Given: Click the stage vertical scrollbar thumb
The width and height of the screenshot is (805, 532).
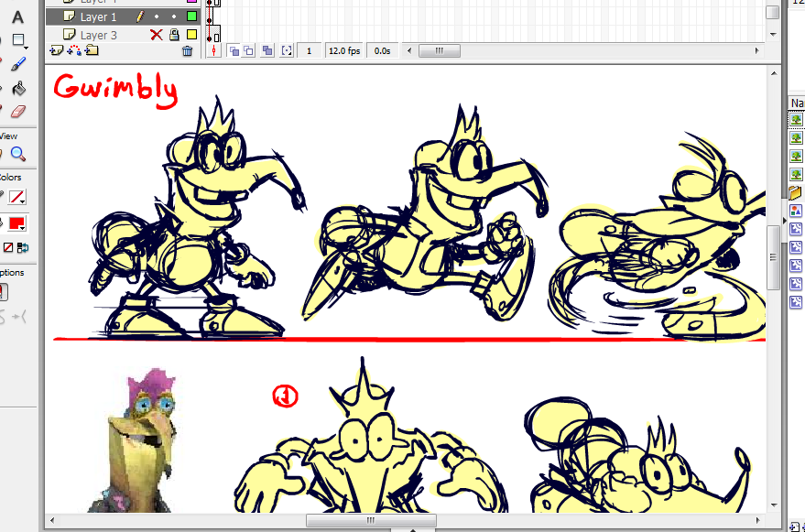Looking at the screenshot, I should coord(773,257).
